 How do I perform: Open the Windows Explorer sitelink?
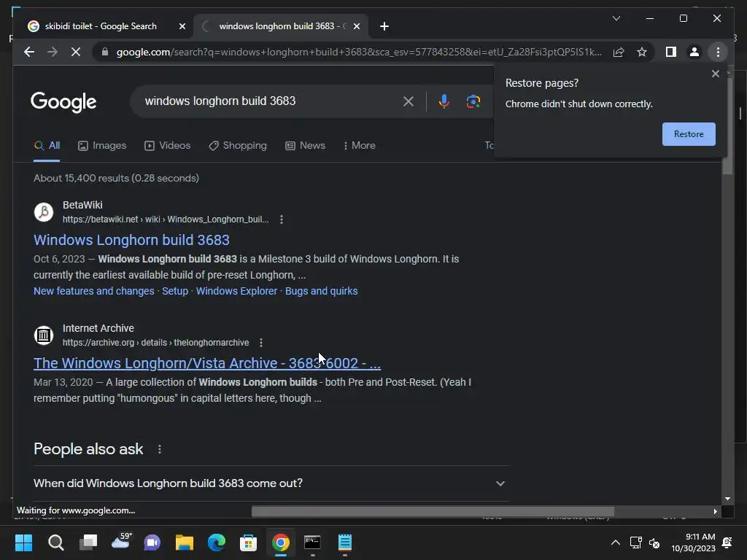[x=236, y=291]
